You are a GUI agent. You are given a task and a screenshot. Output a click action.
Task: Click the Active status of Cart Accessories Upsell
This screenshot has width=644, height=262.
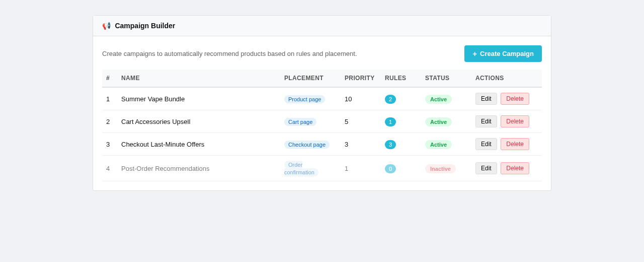438,122
